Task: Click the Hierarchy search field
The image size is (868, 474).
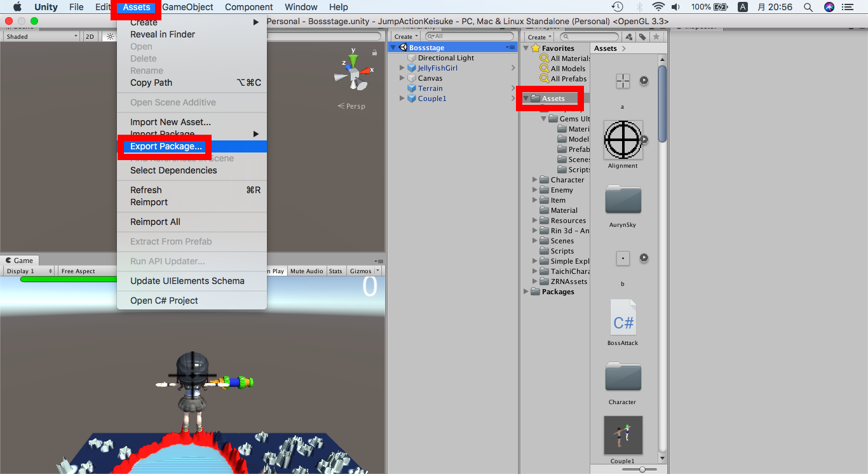Action: (x=470, y=37)
